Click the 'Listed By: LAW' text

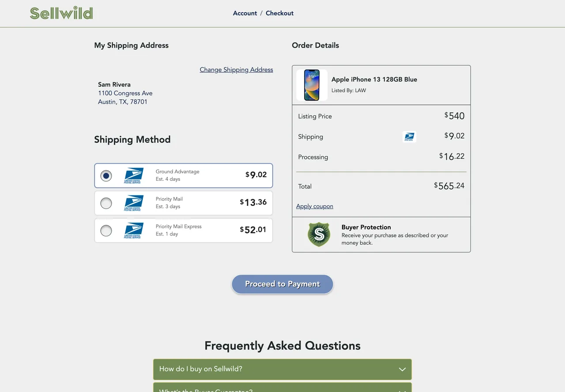tap(349, 90)
